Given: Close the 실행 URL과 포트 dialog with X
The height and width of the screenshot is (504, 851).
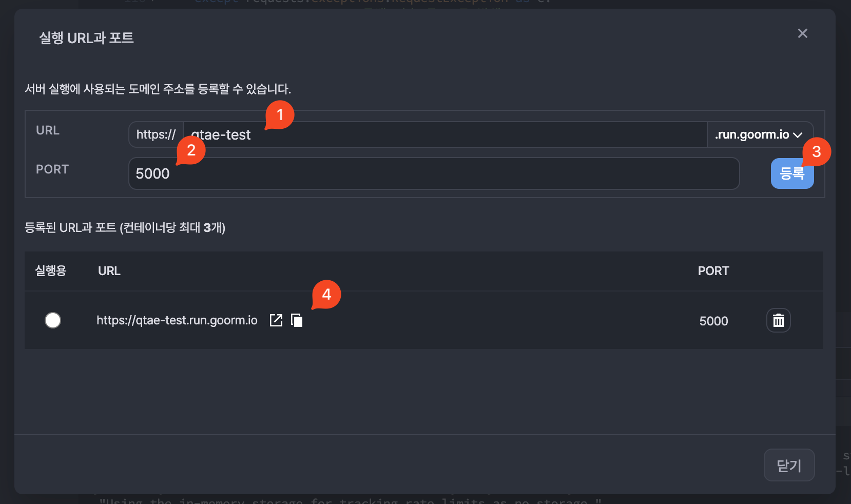Looking at the screenshot, I should 803,34.
